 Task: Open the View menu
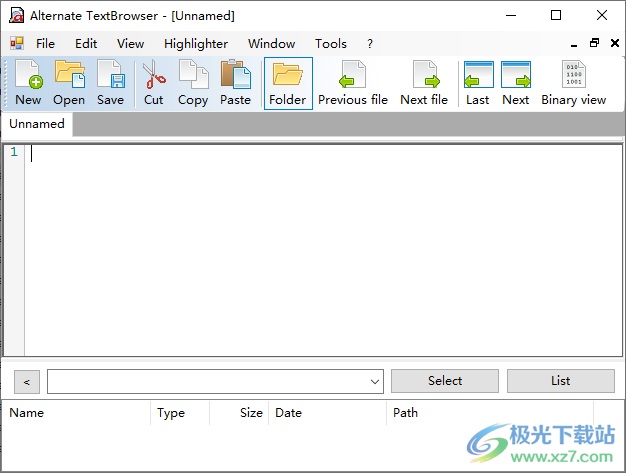130,44
